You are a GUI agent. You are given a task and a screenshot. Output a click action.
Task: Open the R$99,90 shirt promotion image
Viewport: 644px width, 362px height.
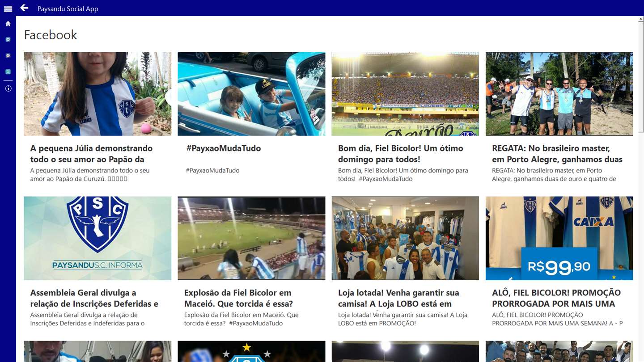(559, 238)
